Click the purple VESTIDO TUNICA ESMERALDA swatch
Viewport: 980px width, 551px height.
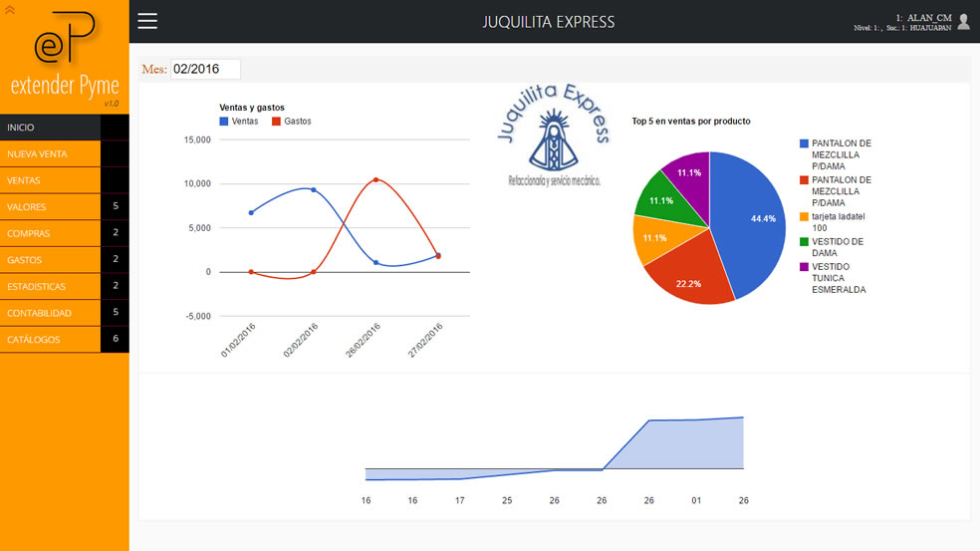804,267
